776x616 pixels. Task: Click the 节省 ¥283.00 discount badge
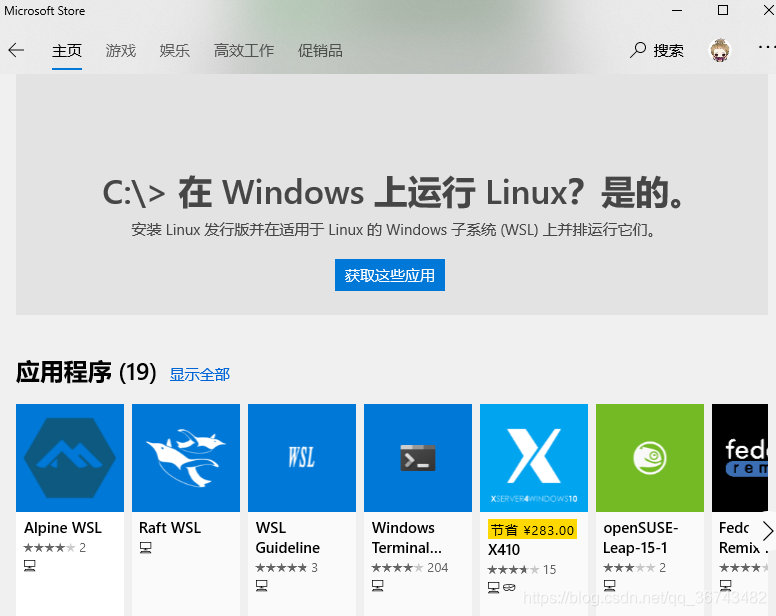(532, 530)
